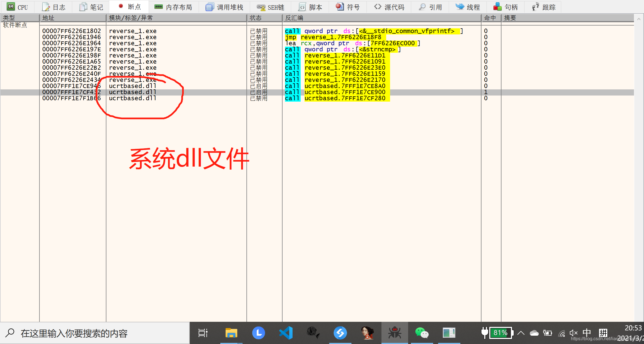Screen dimensions: 644x344
Task: Show hidden tray icons via the chevron
Action: 521,333
